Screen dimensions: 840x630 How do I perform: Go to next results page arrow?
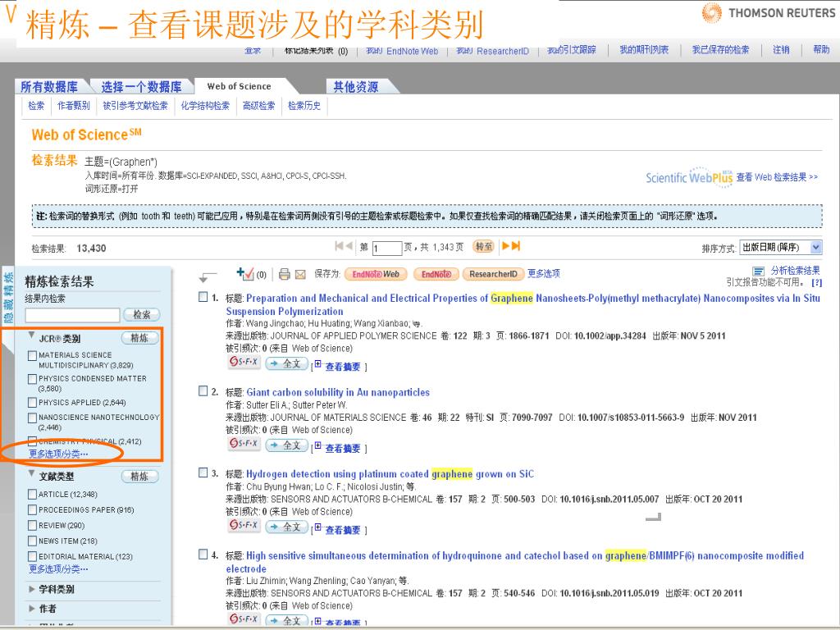point(505,246)
